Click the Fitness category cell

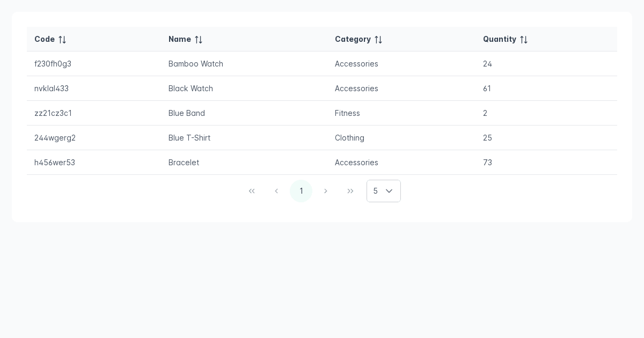coord(347,113)
